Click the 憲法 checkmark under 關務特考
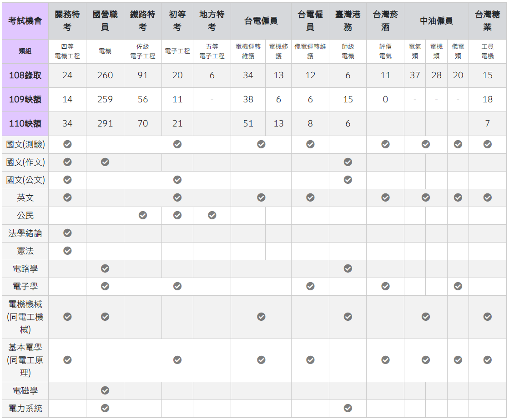Viewport: 509px width, 420px height. pyautogui.click(x=67, y=251)
